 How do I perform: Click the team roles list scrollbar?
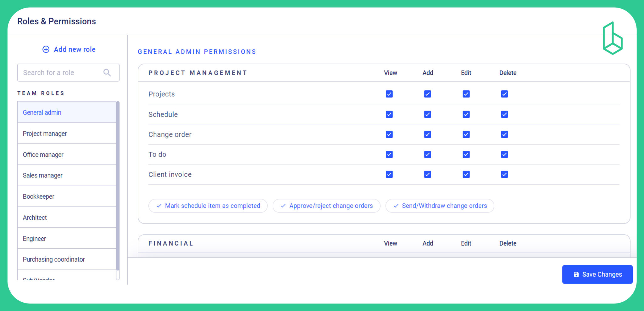pos(118,186)
